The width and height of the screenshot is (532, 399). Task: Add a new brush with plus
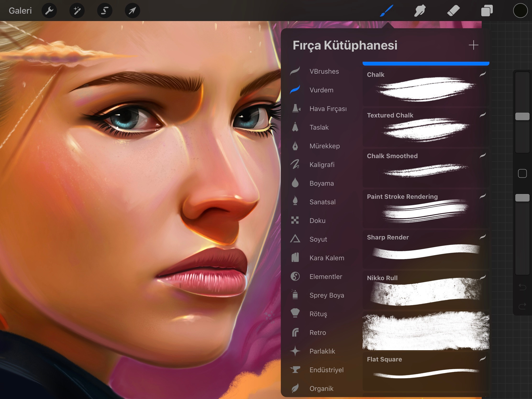pos(473,45)
